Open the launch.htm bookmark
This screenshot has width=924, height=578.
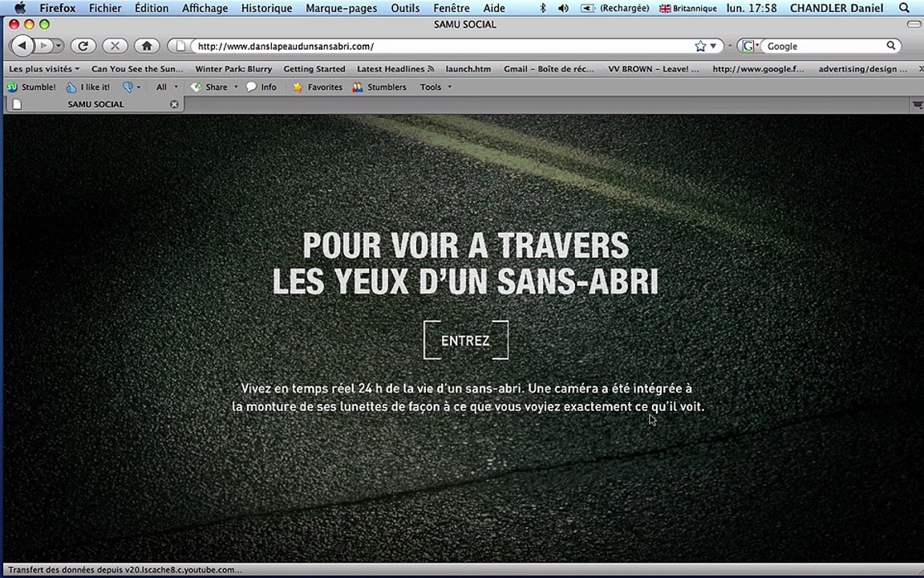pyautogui.click(x=468, y=69)
